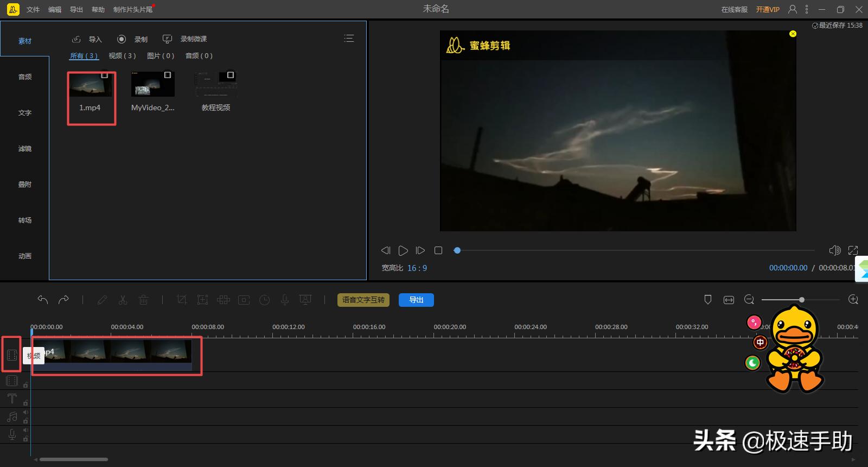Switch to the 滤镜 sidebar tab
Screen dimensions: 868x467
25,149
